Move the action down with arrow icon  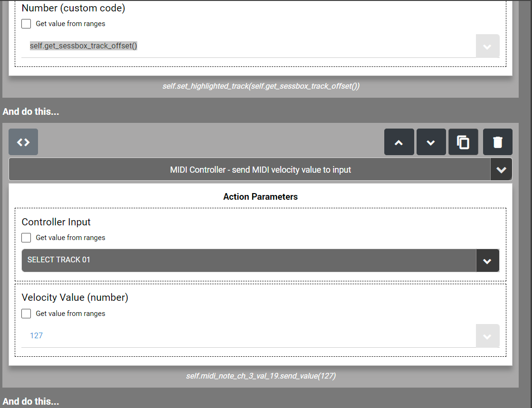[431, 142]
